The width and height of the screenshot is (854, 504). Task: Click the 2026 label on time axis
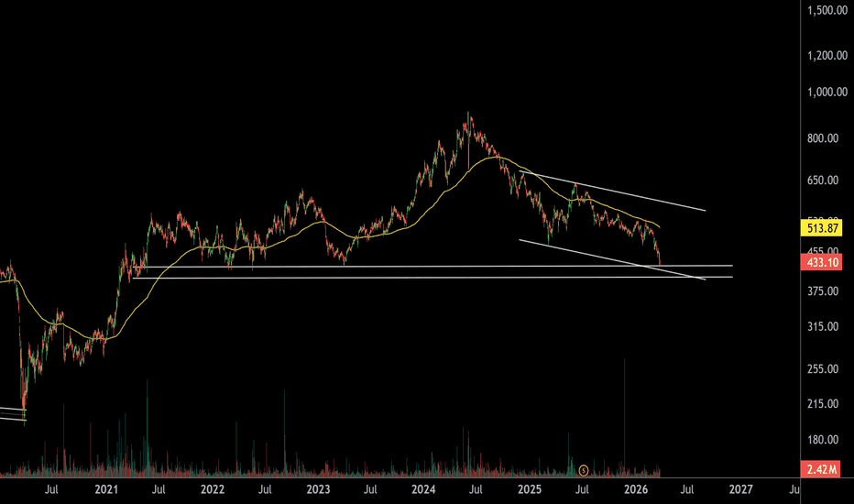click(636, 489)
